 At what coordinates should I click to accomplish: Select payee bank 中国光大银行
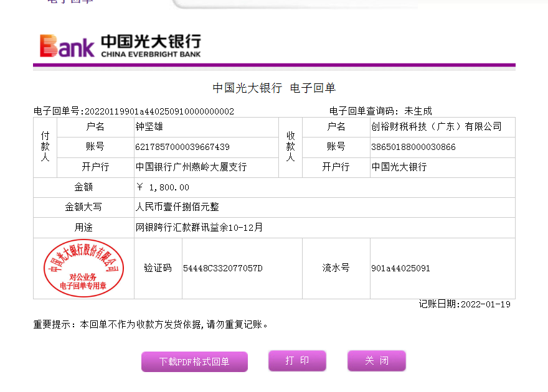tap(399, 167)
